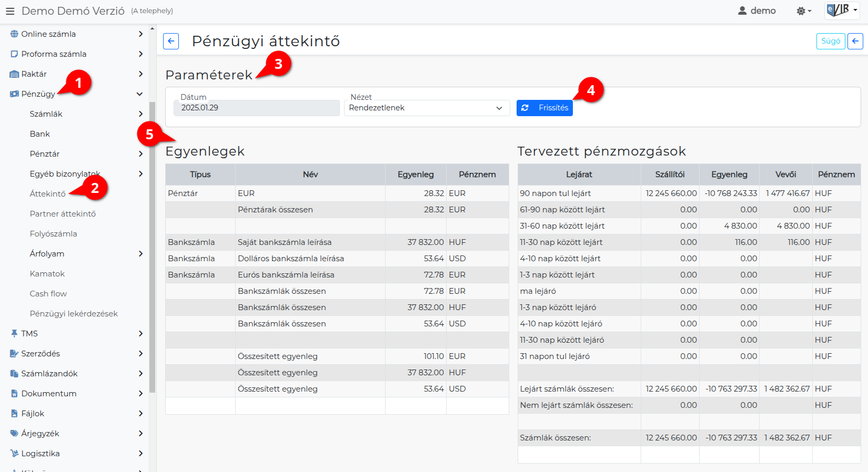Screen dimensions: 868x472
Task: Click the eVIR logo dropdown
Action: tap(842, 11)
